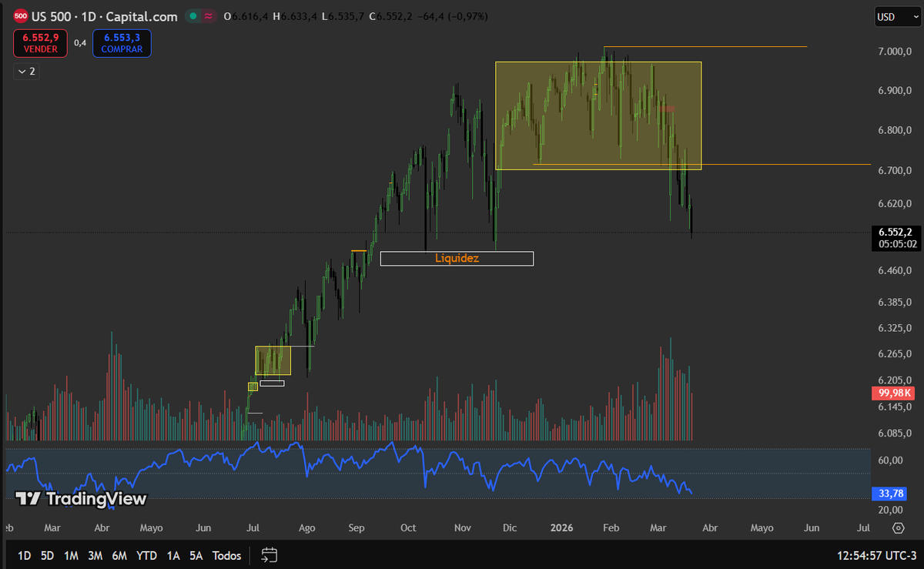Select the 1M time range
This screenshot has width=924, height=569.
tap(71, 556)
